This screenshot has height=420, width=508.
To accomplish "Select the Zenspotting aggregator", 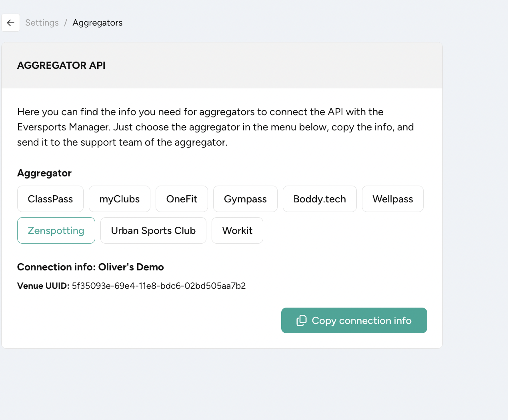I will [56, 230].
